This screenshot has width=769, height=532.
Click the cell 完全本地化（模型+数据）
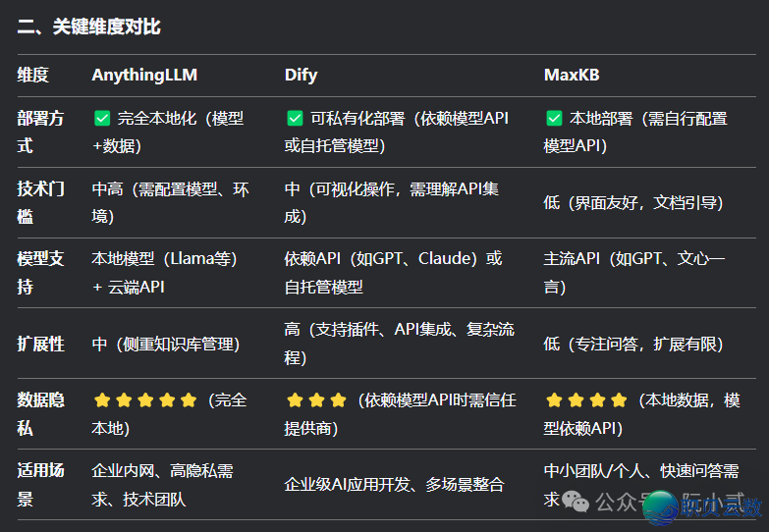click(168, 132)
